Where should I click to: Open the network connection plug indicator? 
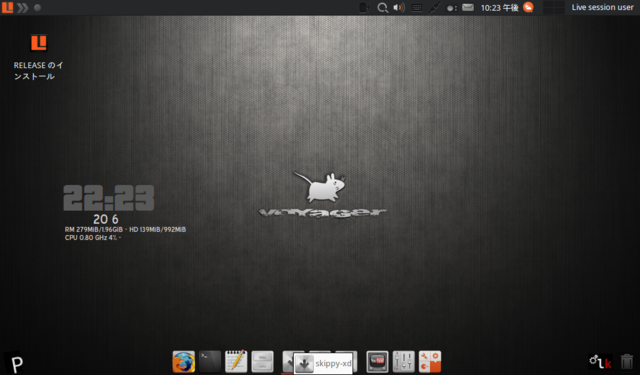434,7
